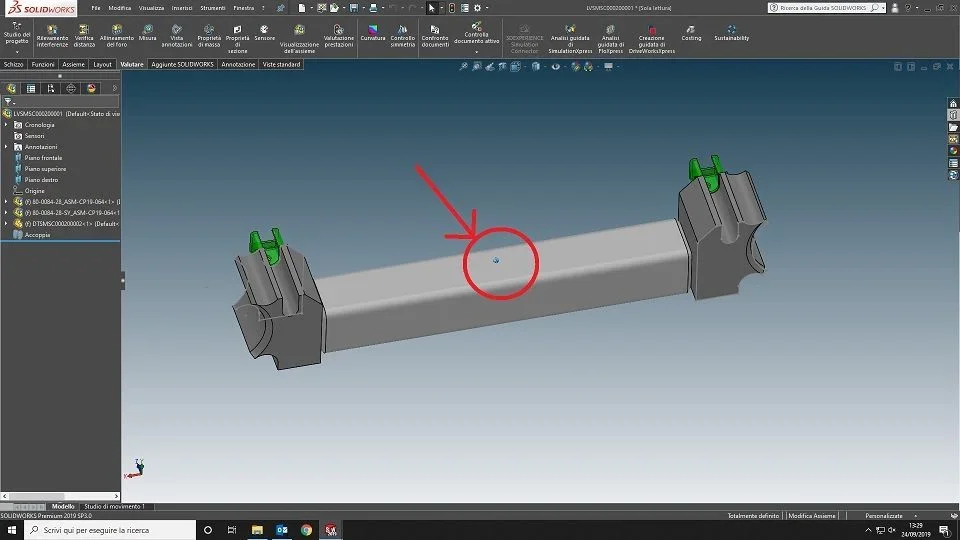The width and height of the screenshot is (960, 540).
Task: Switch to the Assieme tab
Action: coord(73,64)
